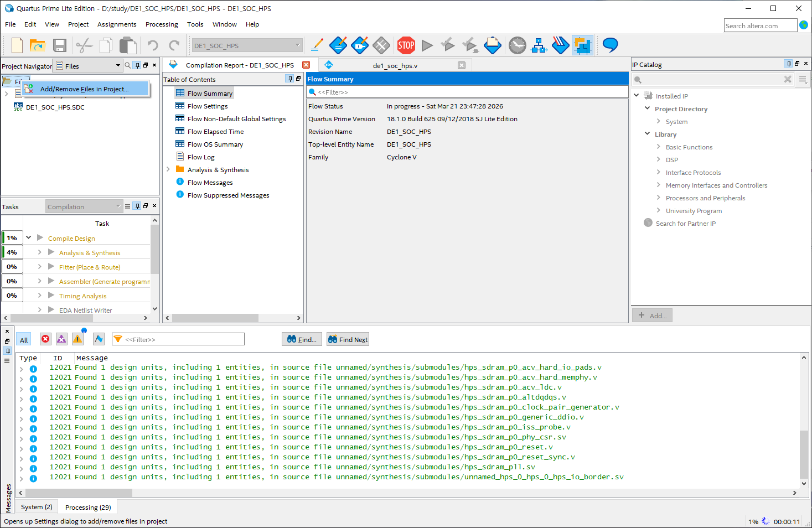The image size is (812, 528).
Task: Open the Tasks panel customize menu icon
Action: [127, 206]
